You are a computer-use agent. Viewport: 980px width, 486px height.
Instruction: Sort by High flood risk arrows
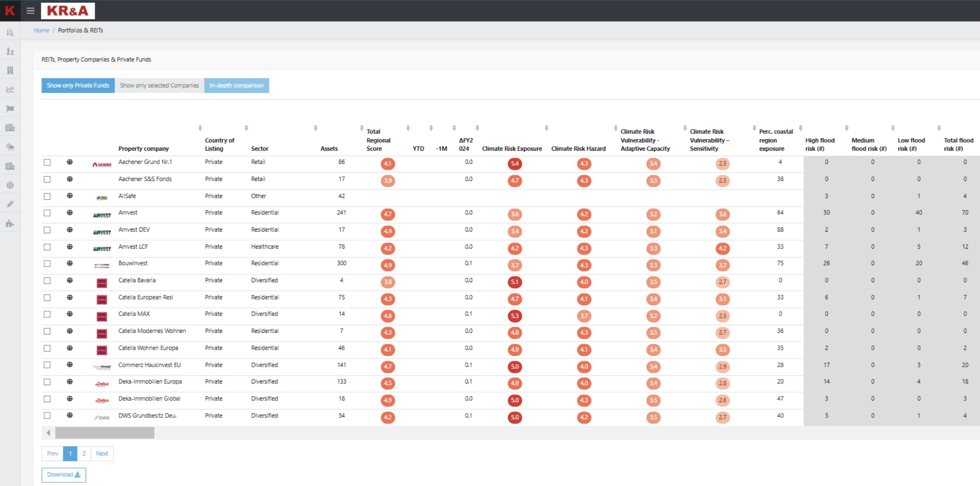coord(847,128)
